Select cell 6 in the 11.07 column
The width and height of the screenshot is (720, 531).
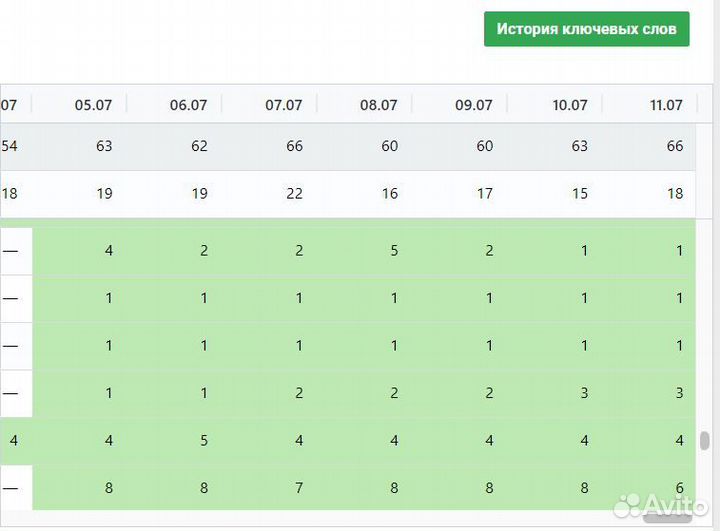tap(680, 489)
